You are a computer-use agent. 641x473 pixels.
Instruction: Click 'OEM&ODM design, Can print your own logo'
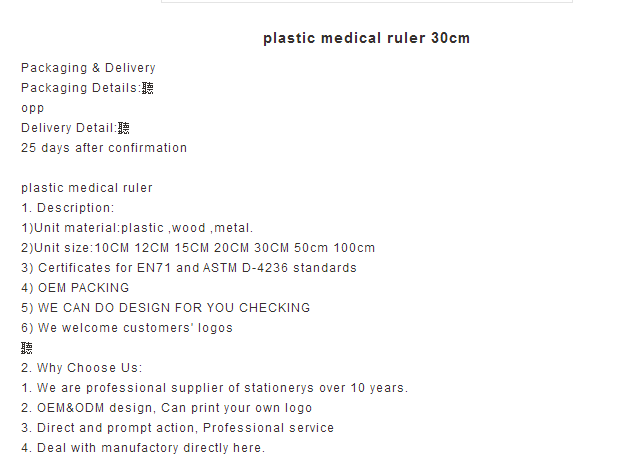(x=175, y=408)
